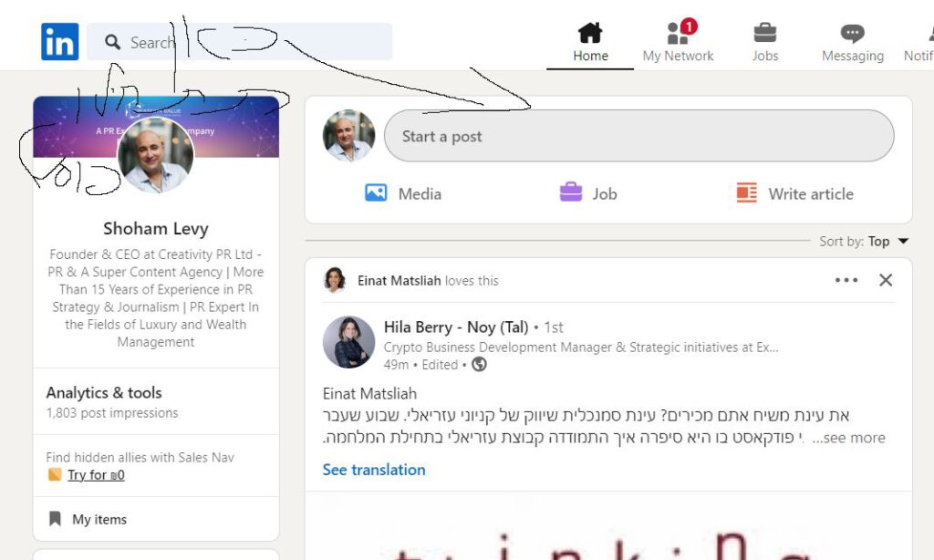Click Einat Matsliah mention in post
The width and height of the screenshot is (934, 560).
point(369,394)
